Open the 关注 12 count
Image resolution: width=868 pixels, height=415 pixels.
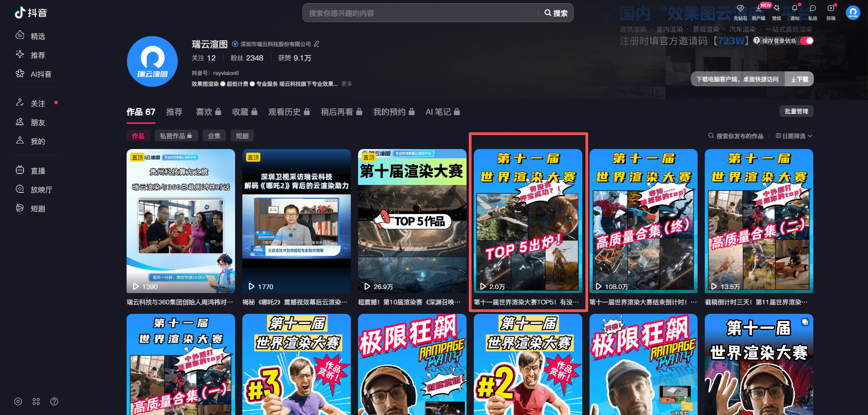203,58
